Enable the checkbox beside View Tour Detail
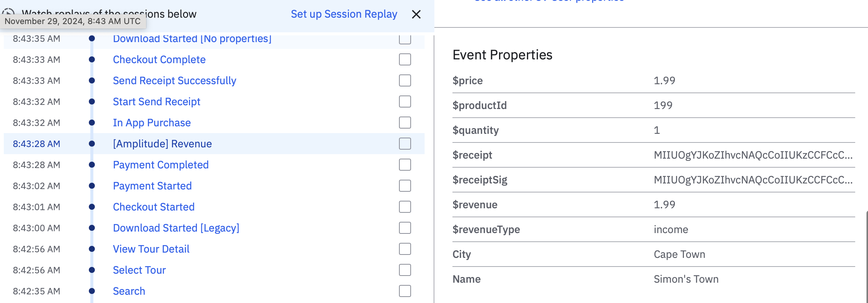 pyautogui.click(x=405, y=249)
